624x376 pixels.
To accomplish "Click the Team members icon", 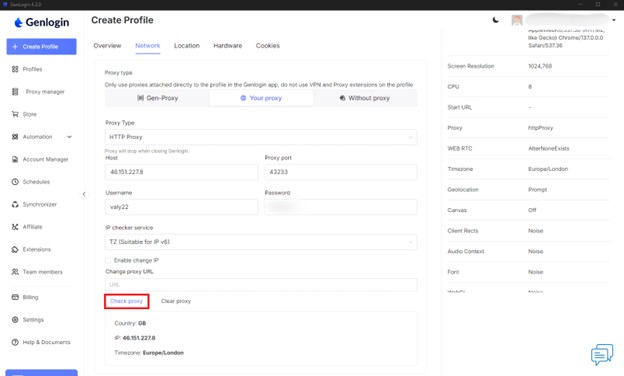I will [15, 272].
